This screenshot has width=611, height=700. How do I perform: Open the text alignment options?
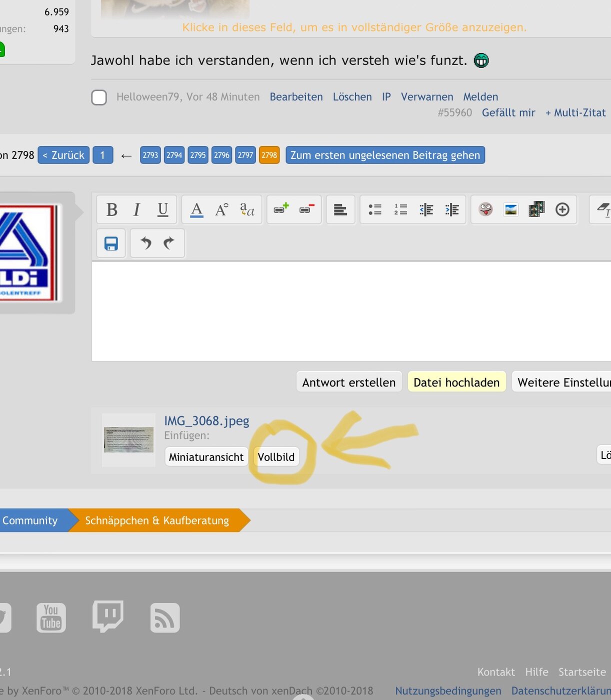(340, 209)
